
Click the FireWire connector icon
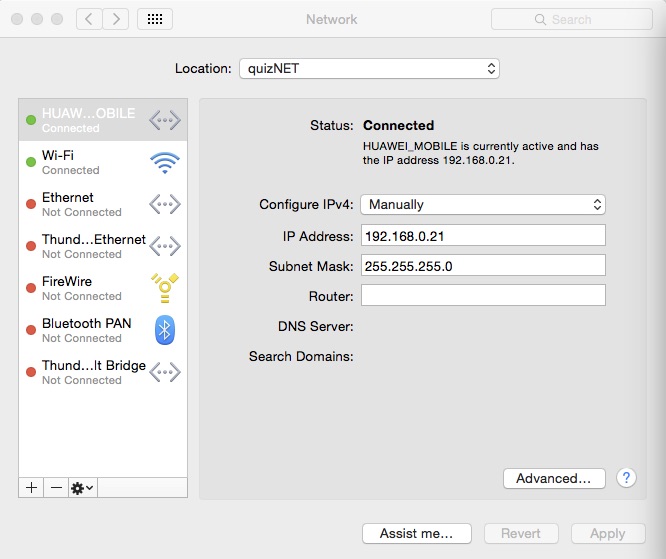(164, 288)
